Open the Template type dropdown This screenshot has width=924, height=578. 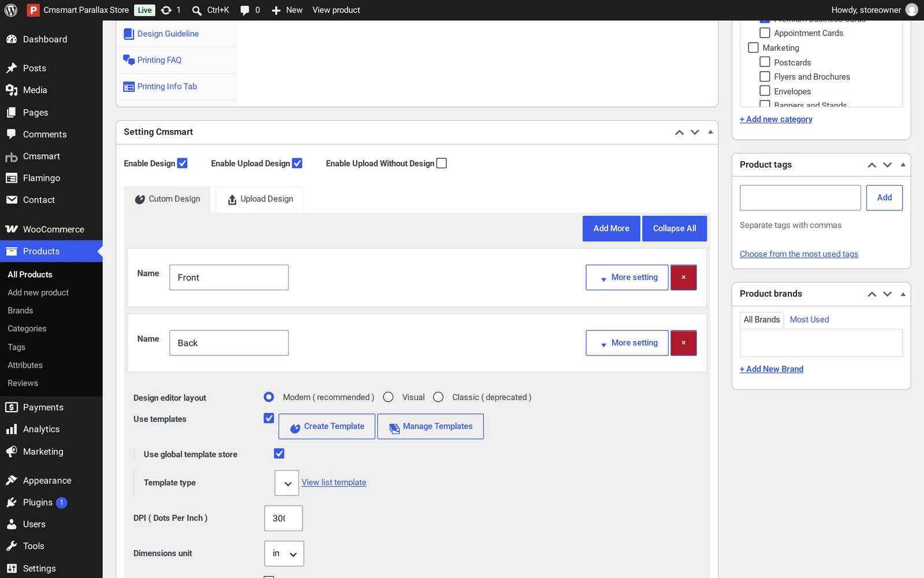(x=287, y=483)
